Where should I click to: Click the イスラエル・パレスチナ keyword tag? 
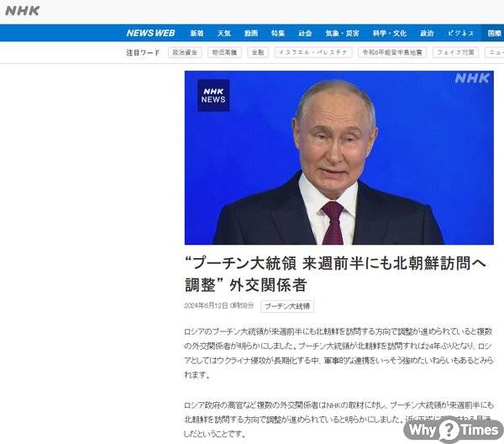click(x=313, y=52)
